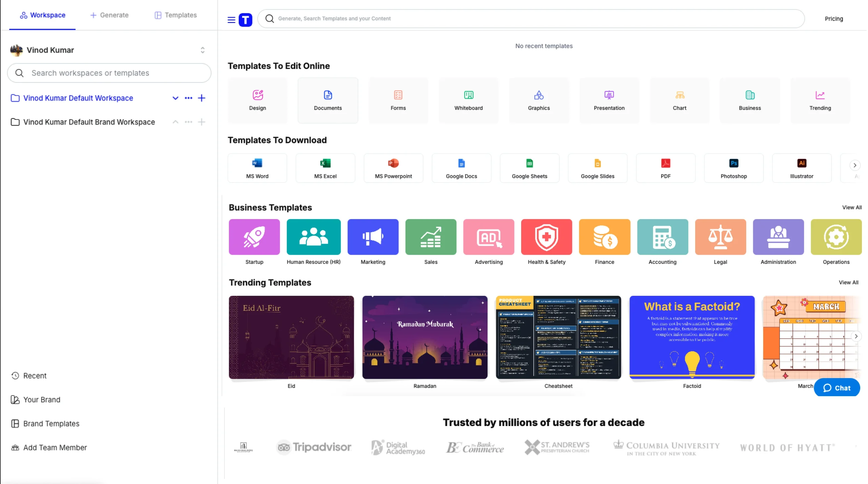Click Add Team Member
868x484 pixels.
tap(49, 447)
